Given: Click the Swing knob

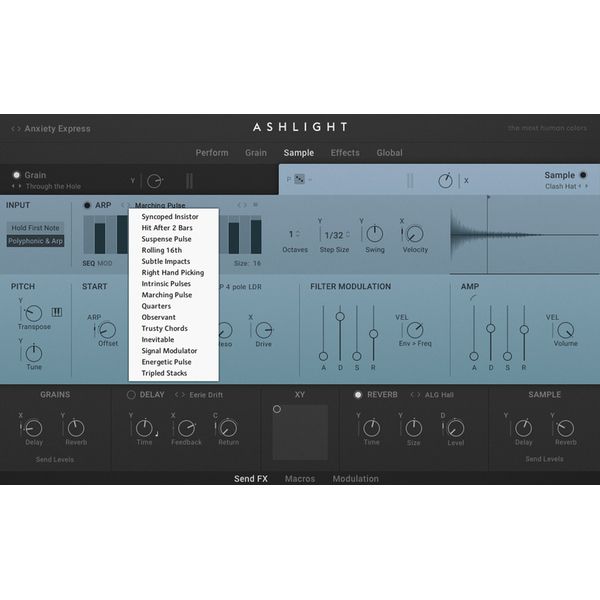Looking at the screenshot, I should pos(375,234).
